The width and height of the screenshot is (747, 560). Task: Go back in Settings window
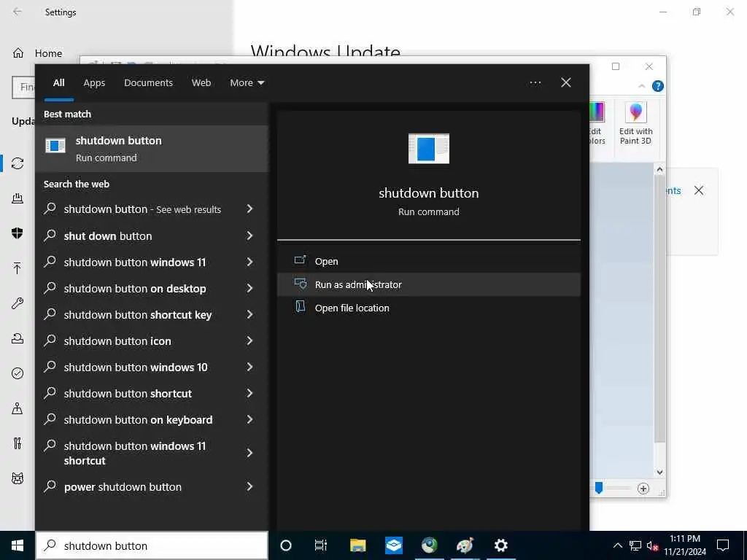[18, 12]
